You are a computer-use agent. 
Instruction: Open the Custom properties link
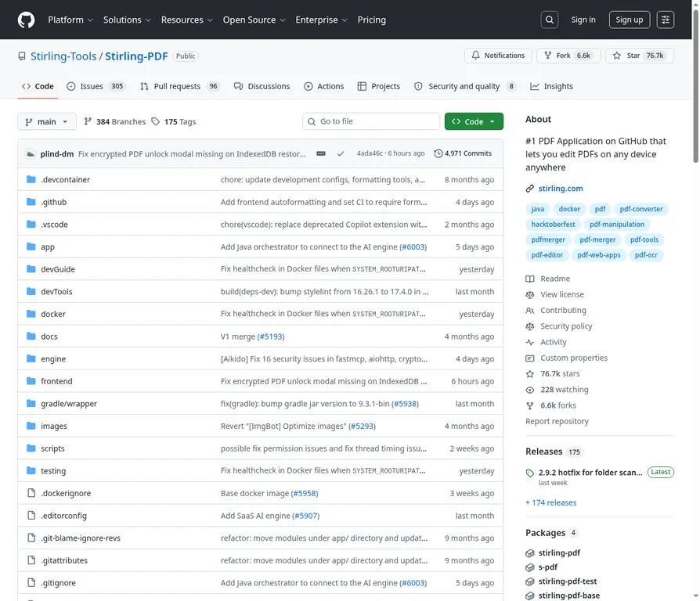[x=567, y=358]
